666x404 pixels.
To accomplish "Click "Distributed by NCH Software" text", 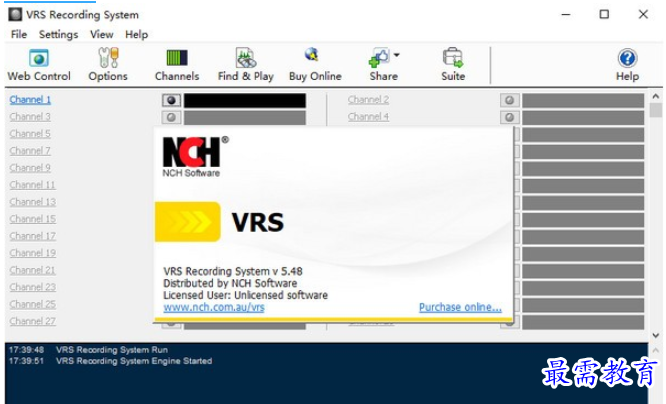I will click(x=230, y=283).
